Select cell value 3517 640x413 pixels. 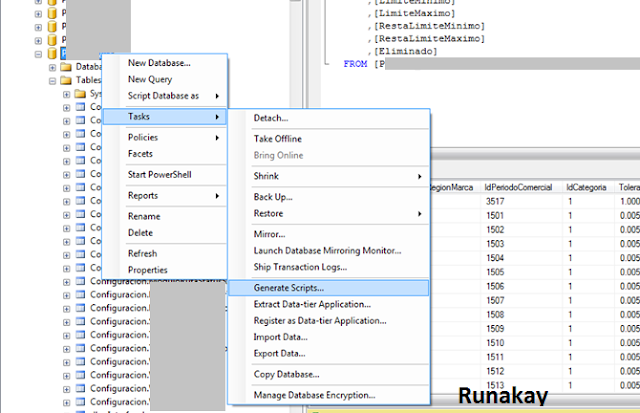pos(495,201)
